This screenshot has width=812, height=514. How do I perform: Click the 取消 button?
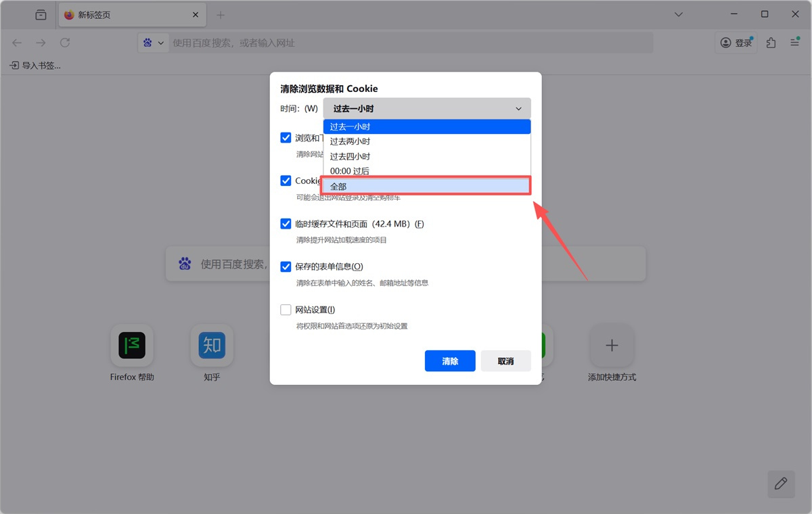pos(505,361)
